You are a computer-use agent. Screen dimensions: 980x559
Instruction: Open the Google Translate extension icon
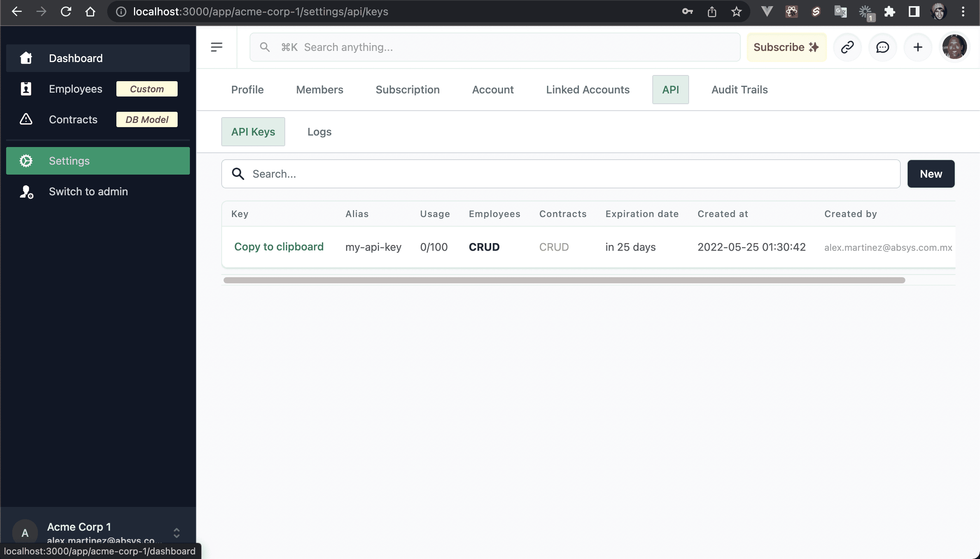[x=841, y=11]
